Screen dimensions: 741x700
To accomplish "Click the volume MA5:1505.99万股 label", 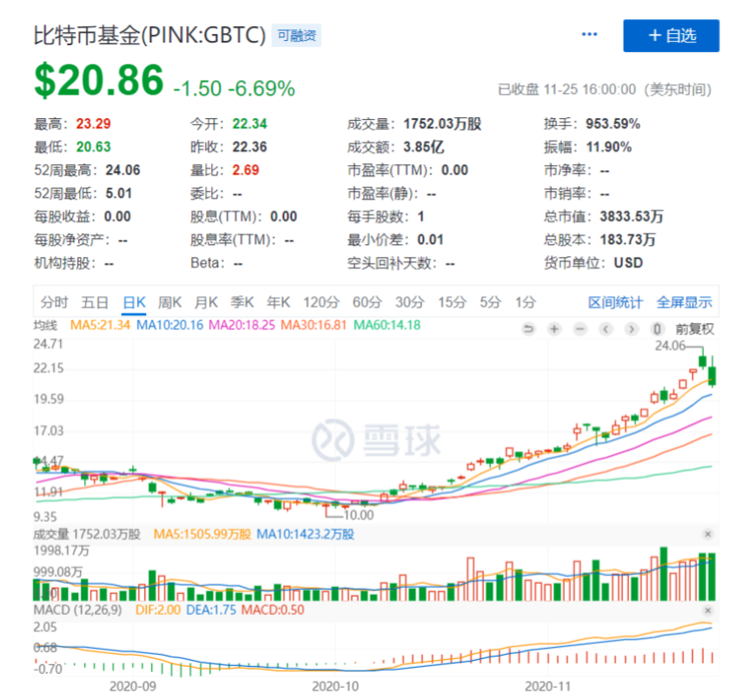I will [x=202, y=534].
